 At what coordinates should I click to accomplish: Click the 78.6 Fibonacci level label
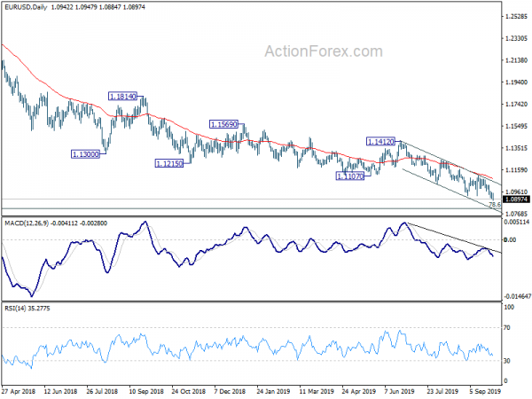(x=495, y=205)
